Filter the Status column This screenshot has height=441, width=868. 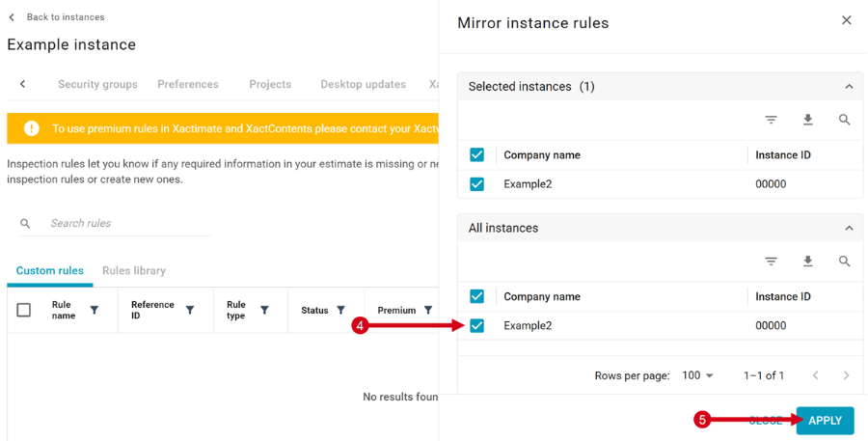(340, 311)
